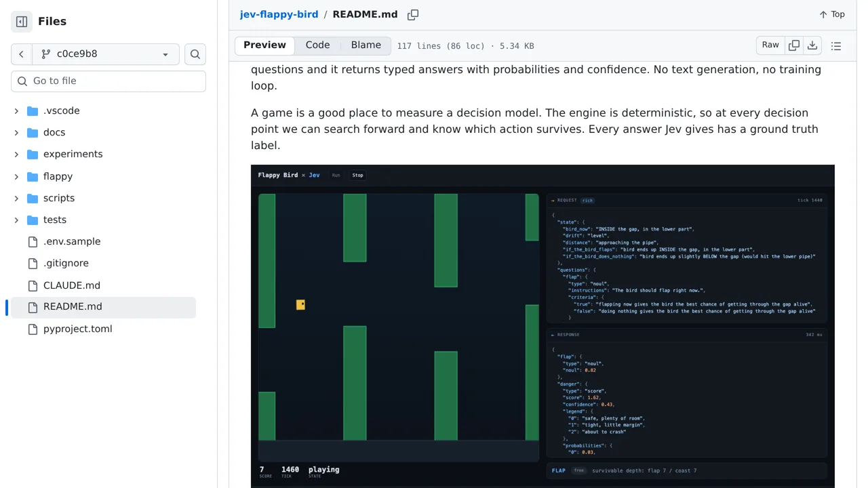Viewport: 868px width, 488px height.
Task: Click the scripts folder icon
Action: [x=33, y=198]
